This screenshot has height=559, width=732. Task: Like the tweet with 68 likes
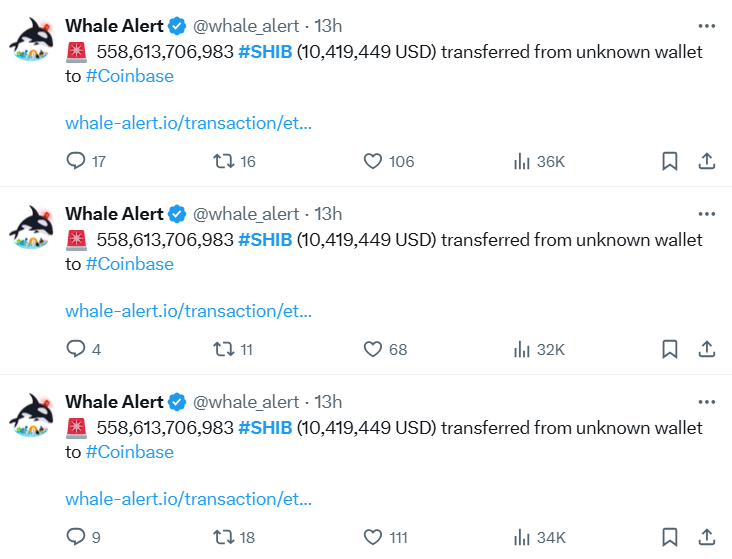coord(373,349)
